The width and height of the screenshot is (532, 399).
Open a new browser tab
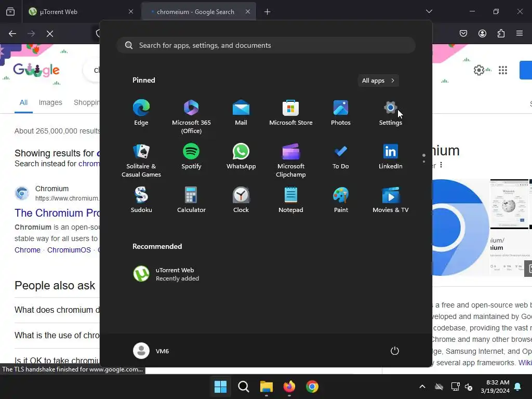(x=268, y=12)
